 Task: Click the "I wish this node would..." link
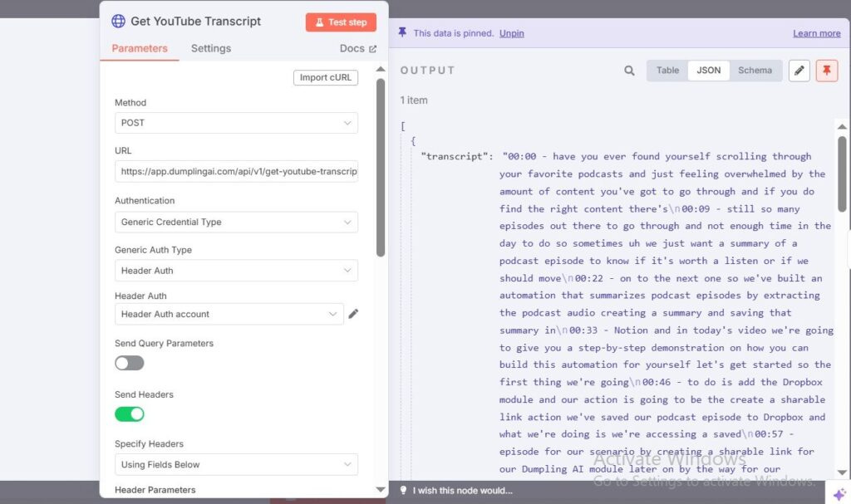[462, 491]
